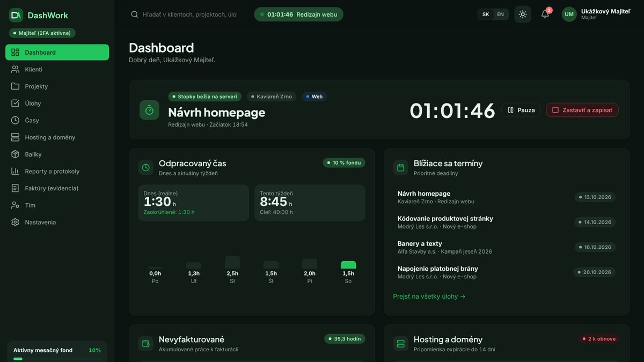Follow the Prejsť na všetky úlohy link
644x362 pixels.
point(429,296)
